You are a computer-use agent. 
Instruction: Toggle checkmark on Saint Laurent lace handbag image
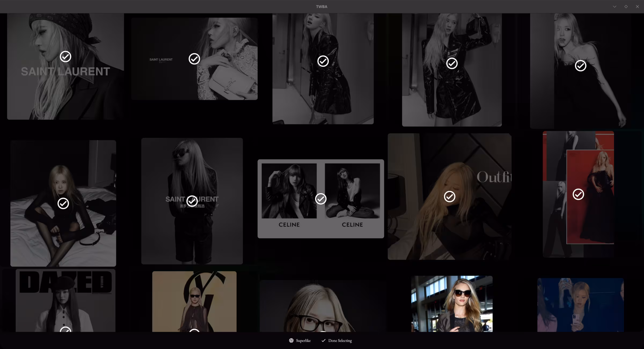tap(194, 59)
